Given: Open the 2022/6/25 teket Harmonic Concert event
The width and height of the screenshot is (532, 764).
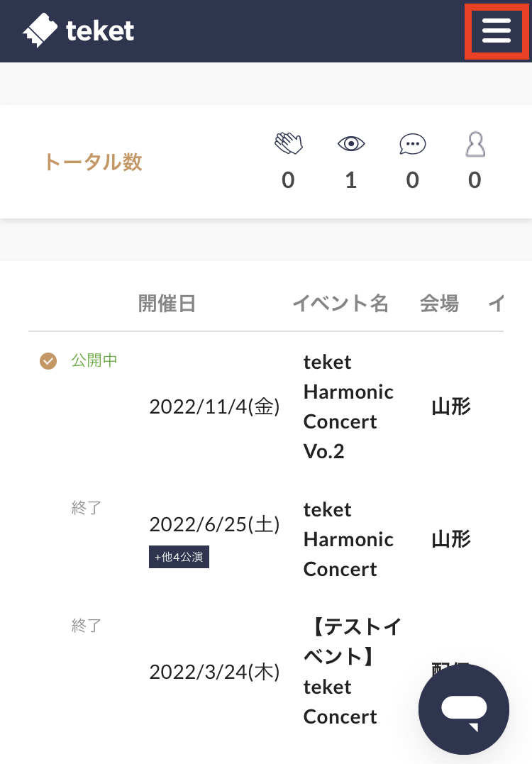Looking at the screenshot, I should tap(348, 539).
